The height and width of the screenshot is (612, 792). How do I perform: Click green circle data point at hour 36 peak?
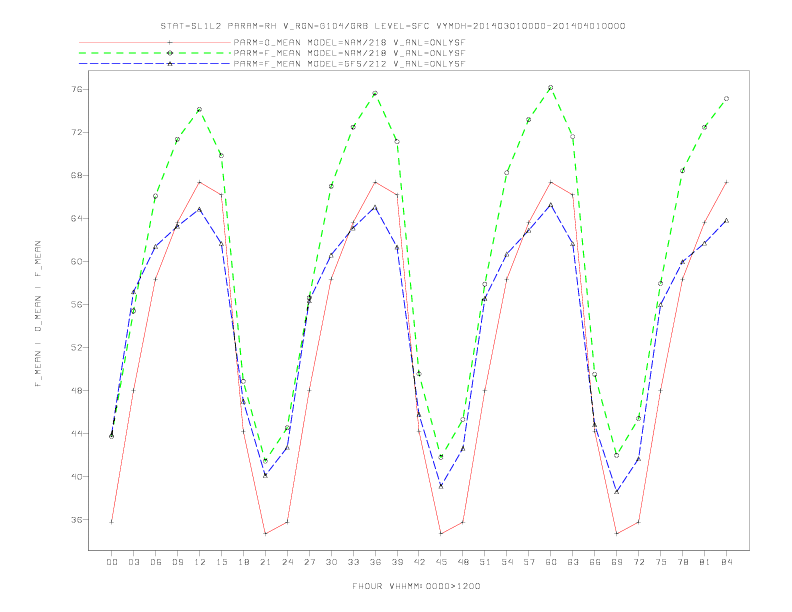point(375,93)
